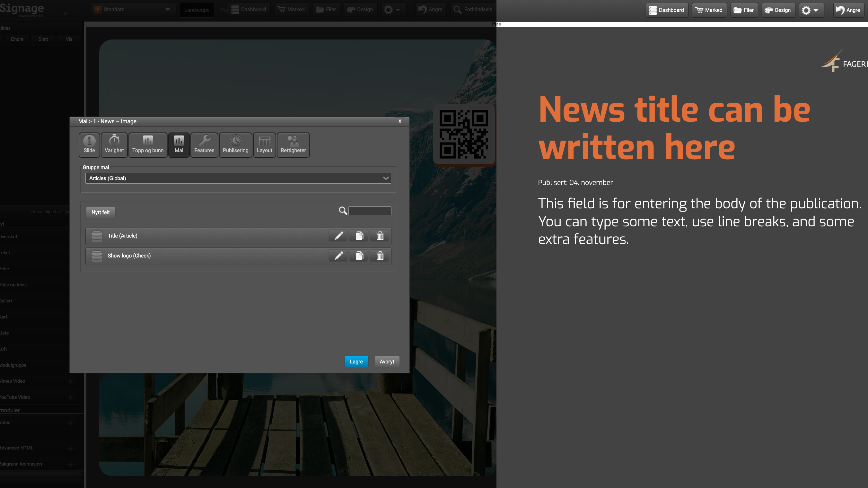Open the Standard dropdown in left toolbar
This screenshot has height=488, width=868.
(x=134, y=9)
